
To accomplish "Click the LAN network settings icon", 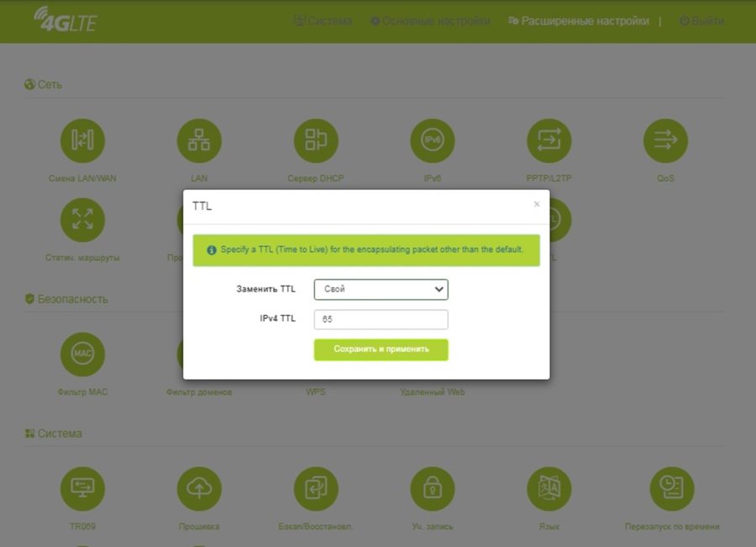I will 199,141.
